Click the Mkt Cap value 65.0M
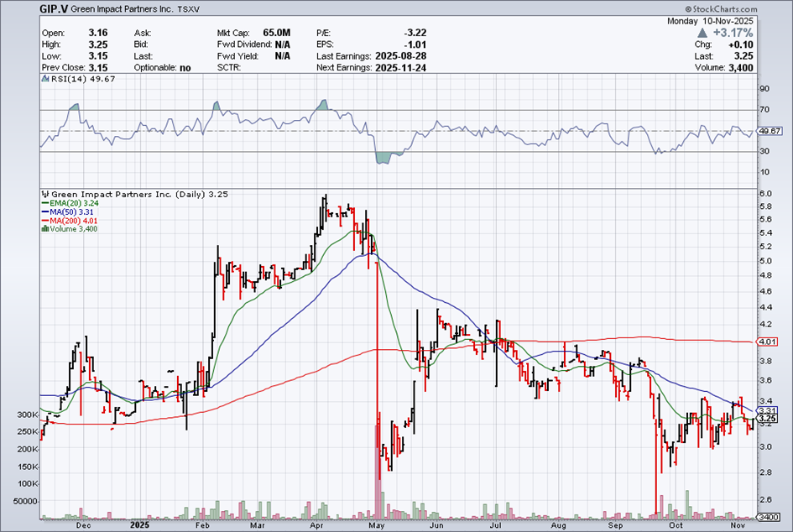This screenshot has height=532, width=793. [277, 33]
